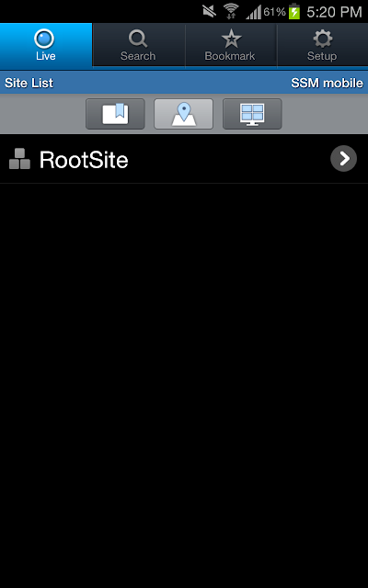Click the magnifier icon in Search
This screenshot has height=588, width=368.
(x=138, y=39)
